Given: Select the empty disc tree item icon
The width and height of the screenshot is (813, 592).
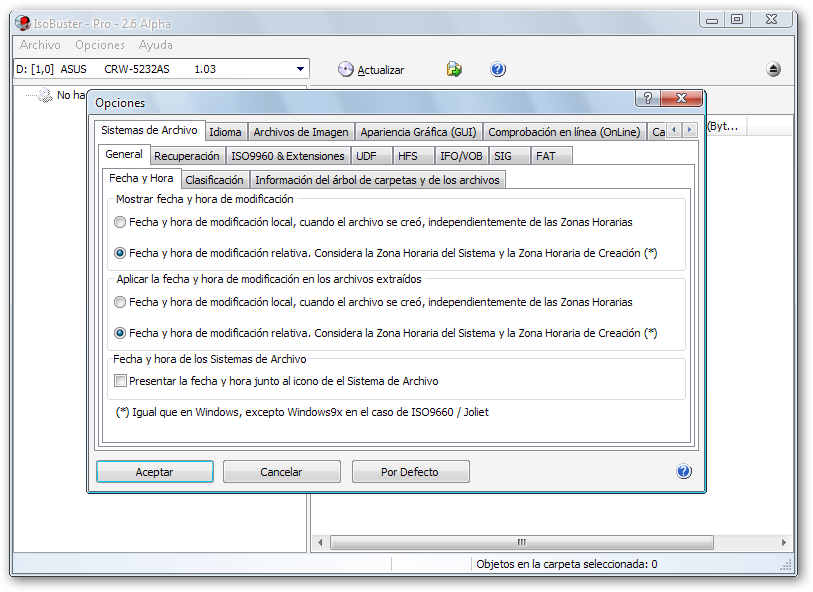Looking at the screenshot, I should point(43,95).
